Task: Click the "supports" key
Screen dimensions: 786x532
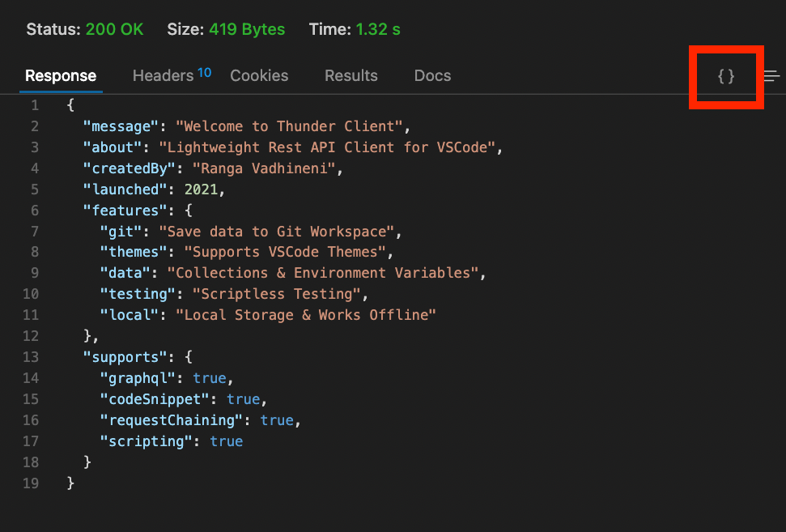Action: tap(125, 357)
